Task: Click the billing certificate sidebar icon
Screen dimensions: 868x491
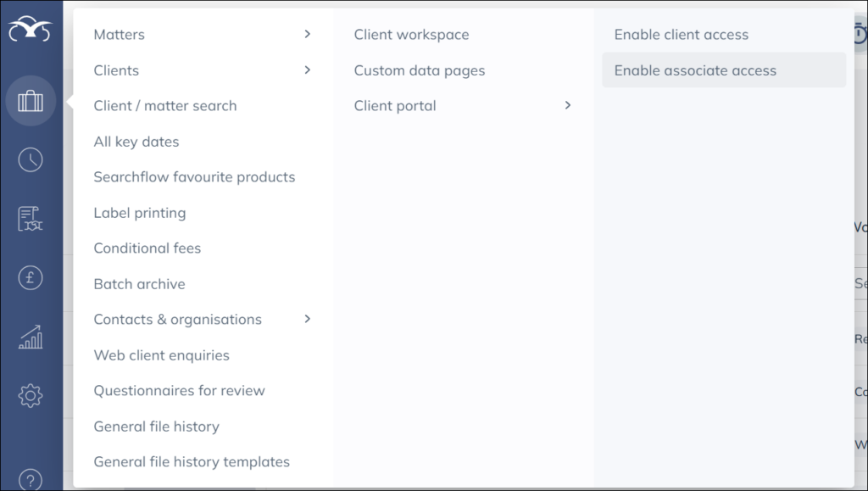Action: coord(31,219)
